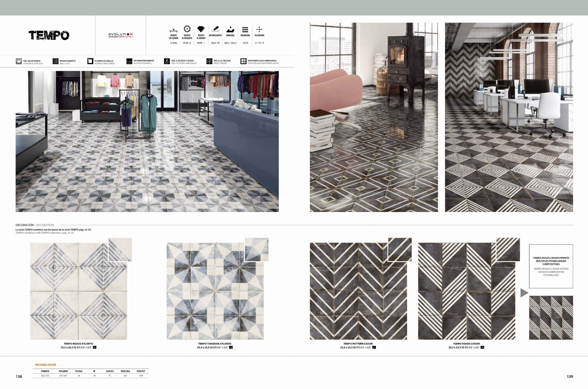Select the Tempo Pattern Caviar tile sample
Viewport: 588px width, 389px height.
click(358, 291)
